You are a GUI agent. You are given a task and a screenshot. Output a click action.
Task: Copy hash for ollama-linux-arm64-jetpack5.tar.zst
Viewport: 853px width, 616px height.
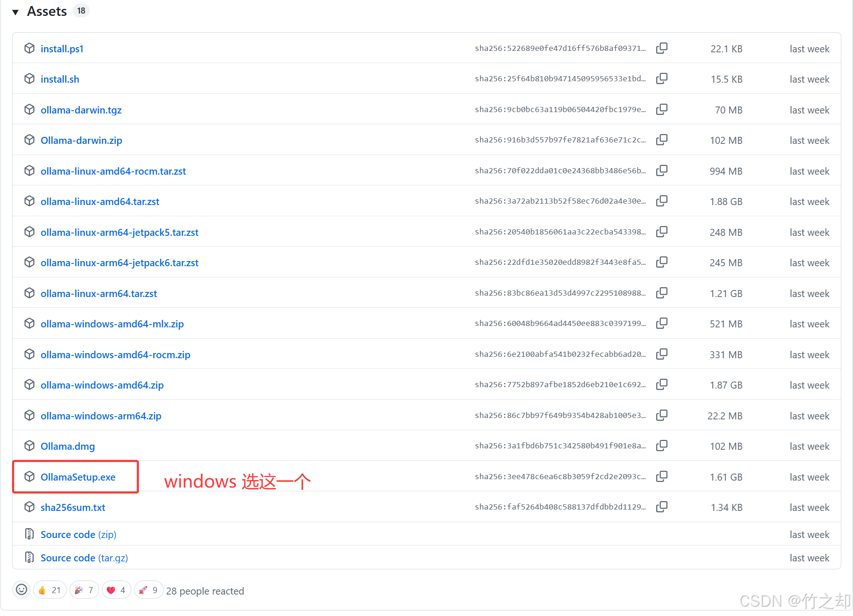point(662,232)
